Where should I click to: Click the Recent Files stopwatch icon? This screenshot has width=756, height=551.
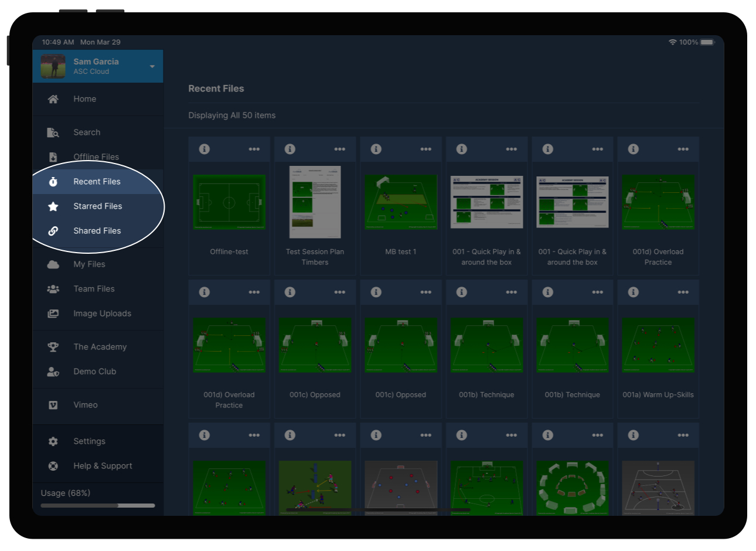point(53,182)
